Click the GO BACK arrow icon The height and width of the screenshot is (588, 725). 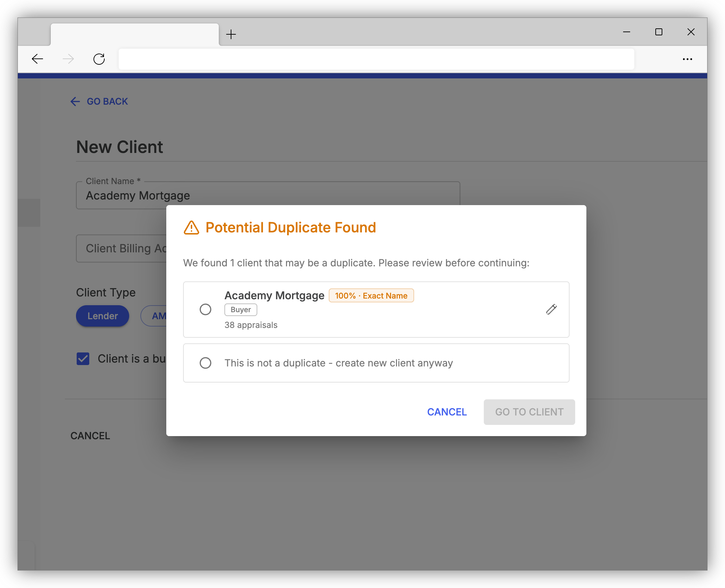tap(75, 101)
